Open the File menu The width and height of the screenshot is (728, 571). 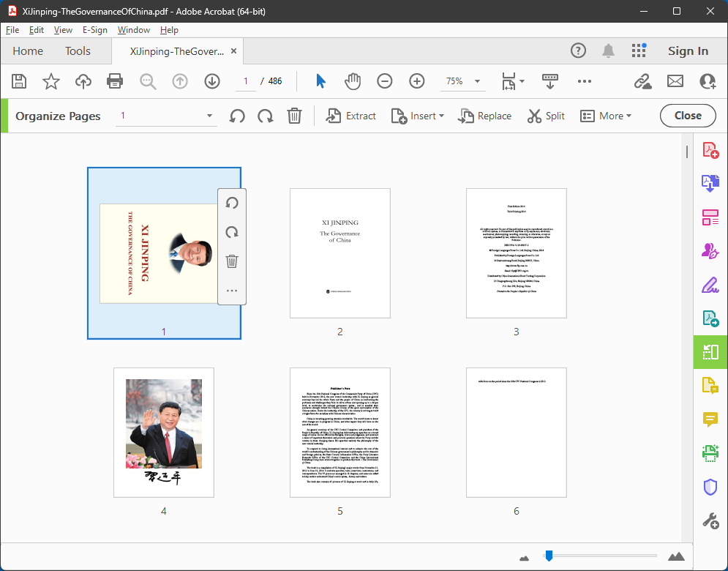[12, 30]
